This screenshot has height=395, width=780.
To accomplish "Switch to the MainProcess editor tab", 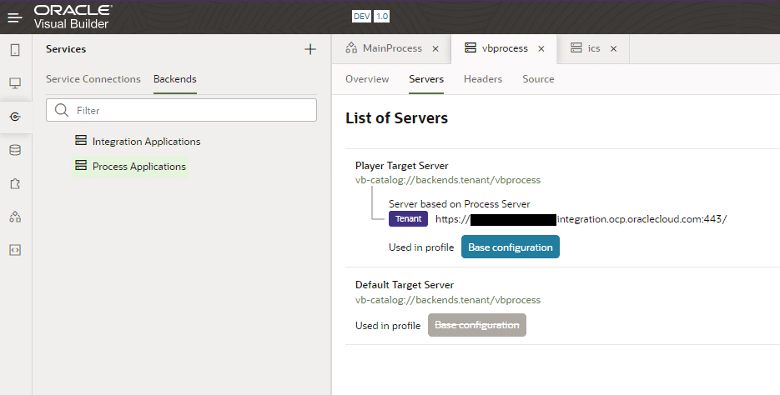I will (x=391, y=48).
